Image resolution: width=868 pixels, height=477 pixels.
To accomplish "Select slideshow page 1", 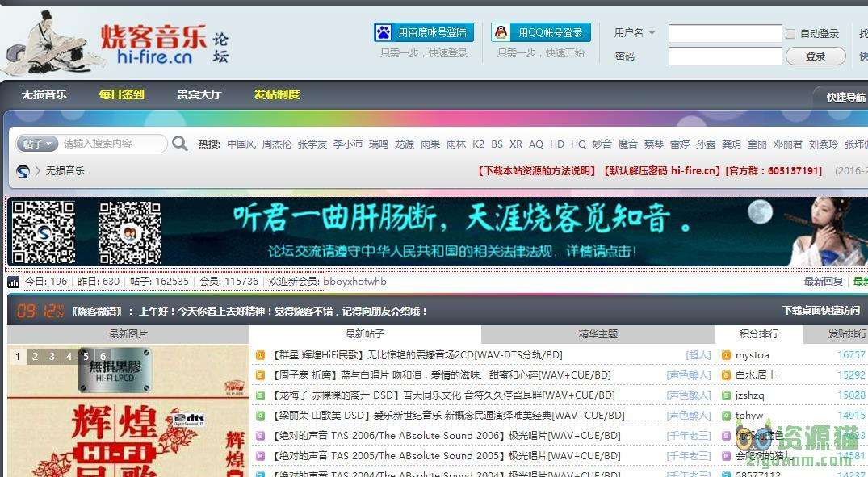I will pos(18,357).
